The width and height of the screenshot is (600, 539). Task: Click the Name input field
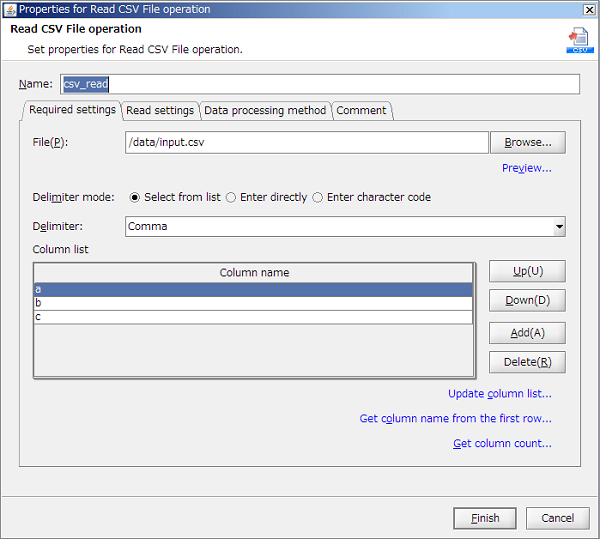(x=320, y=85)
